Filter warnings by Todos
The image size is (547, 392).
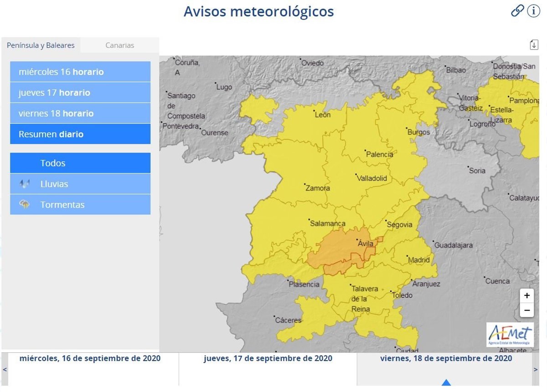tap(80, 163)
